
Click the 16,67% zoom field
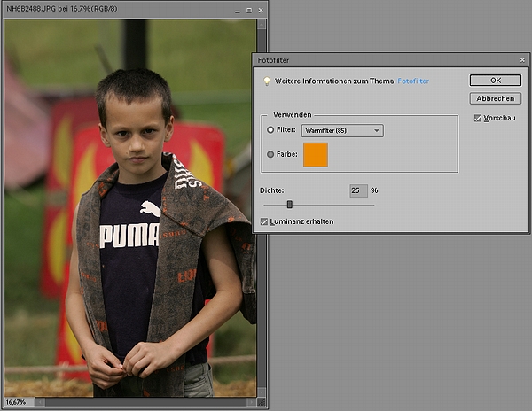coord(19,402)
